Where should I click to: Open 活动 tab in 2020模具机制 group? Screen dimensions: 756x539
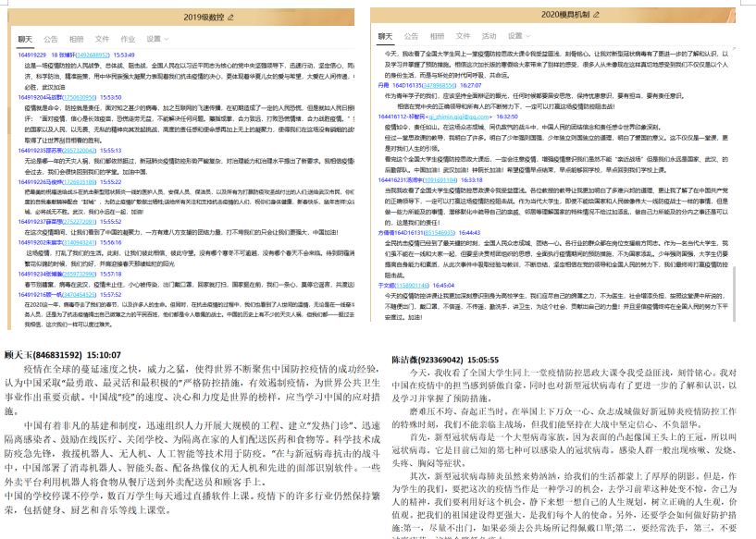(489, 37)
